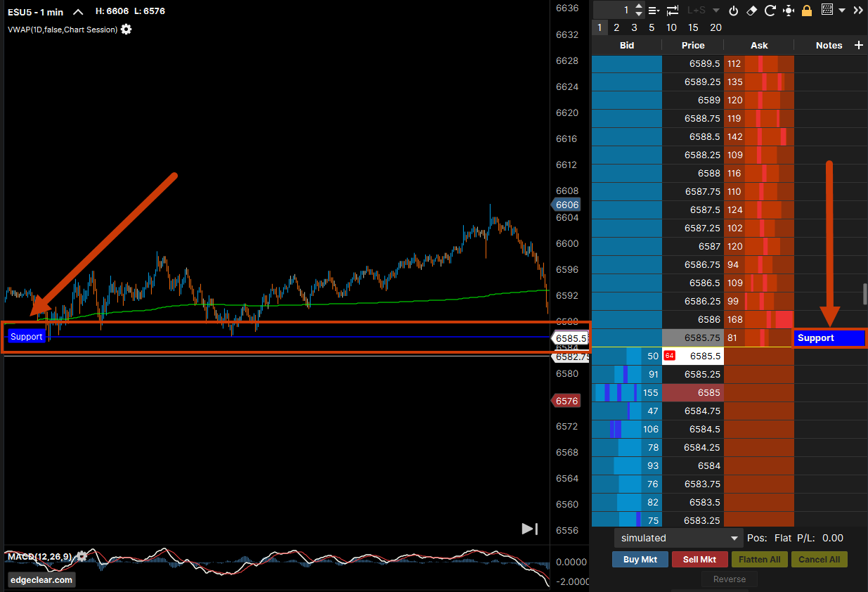Click the refresh arrow icon

pyautogui.click(x=770, y=11)
